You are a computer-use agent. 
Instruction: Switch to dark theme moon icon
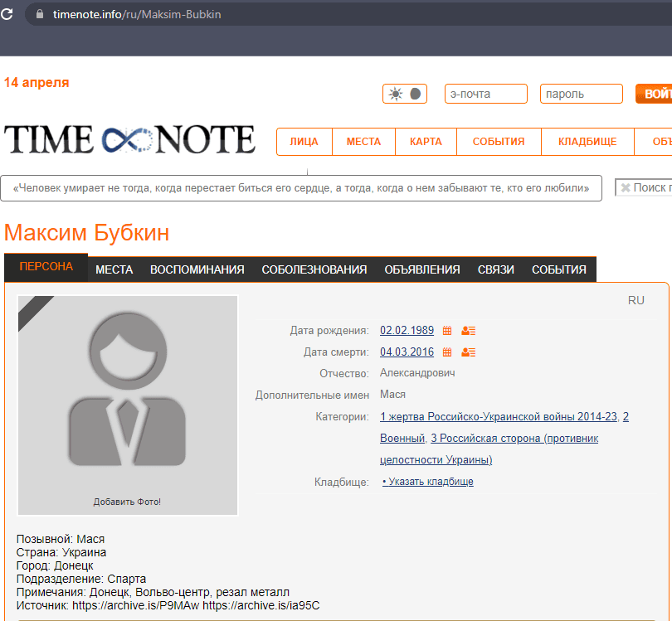point(416,94)
